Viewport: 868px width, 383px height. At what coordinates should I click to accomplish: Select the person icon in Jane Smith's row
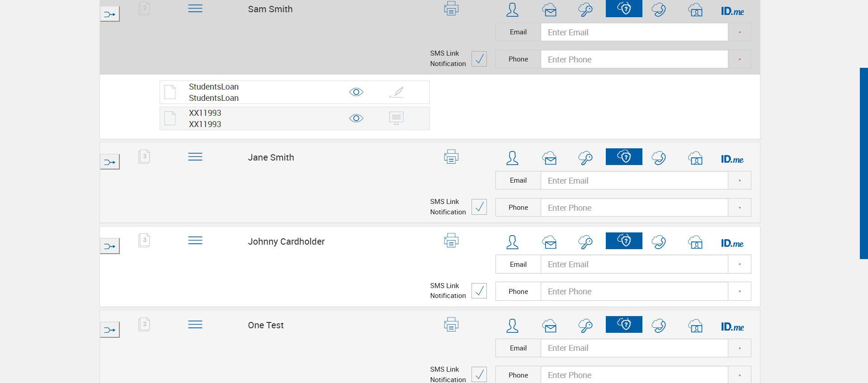tap(512, 158)
